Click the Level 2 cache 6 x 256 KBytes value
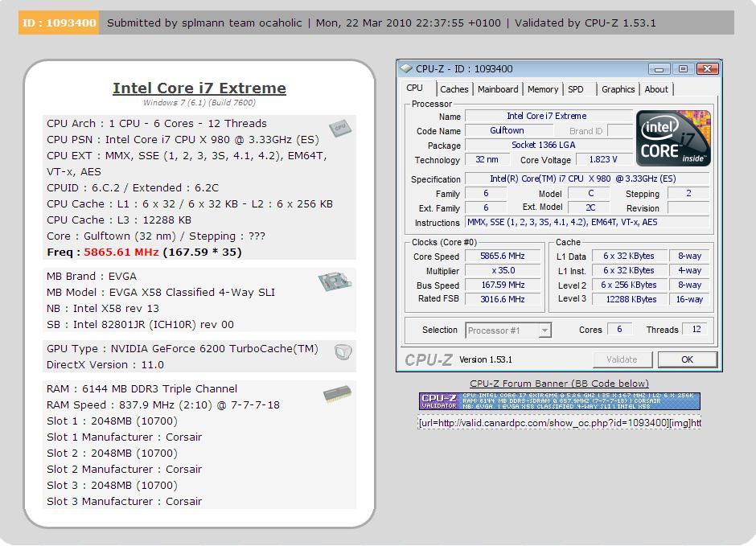The height and width of the screenshot is (546, 756). click(x=629, y=285)
